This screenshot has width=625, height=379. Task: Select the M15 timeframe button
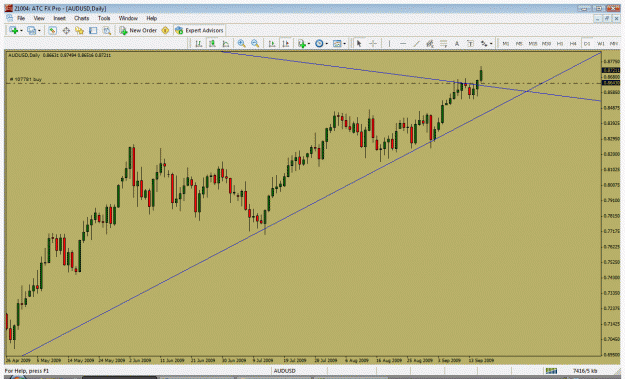tap(533, 43)
